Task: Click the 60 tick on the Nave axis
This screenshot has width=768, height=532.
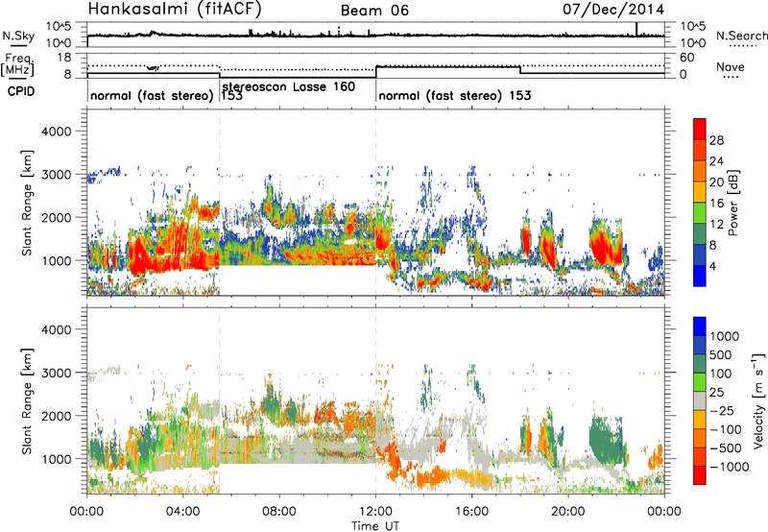Action: [687, 58]
